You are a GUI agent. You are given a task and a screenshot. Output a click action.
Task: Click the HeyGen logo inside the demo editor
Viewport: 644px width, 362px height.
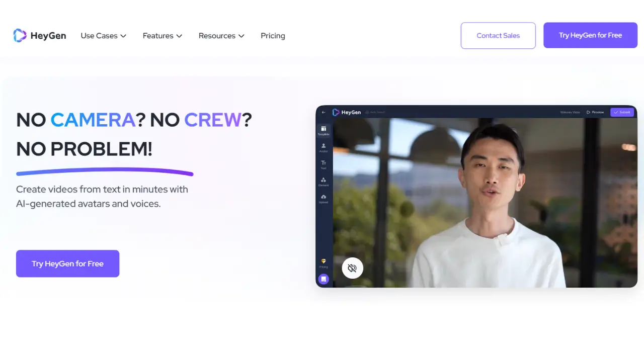(347, 112)
